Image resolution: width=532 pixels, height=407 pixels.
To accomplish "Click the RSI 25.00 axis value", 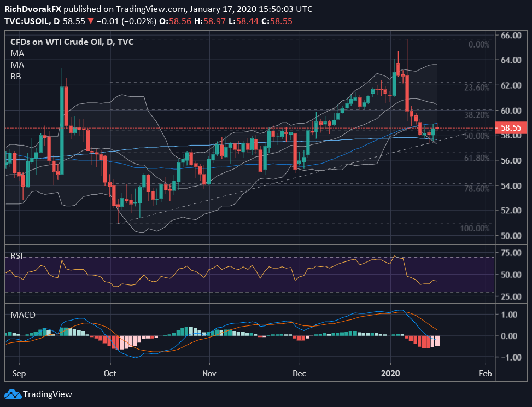I will (511, 296).
